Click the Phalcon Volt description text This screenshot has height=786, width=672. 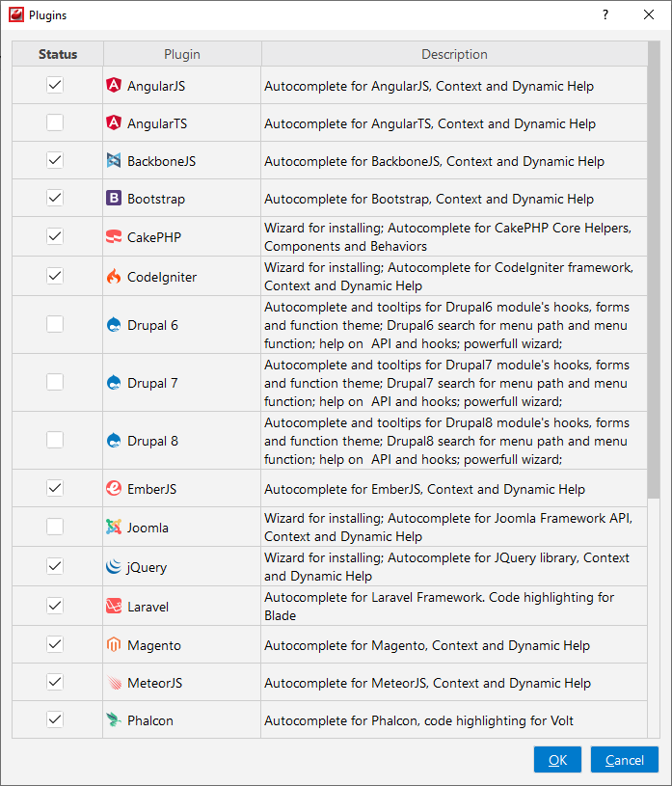point(419,720)
